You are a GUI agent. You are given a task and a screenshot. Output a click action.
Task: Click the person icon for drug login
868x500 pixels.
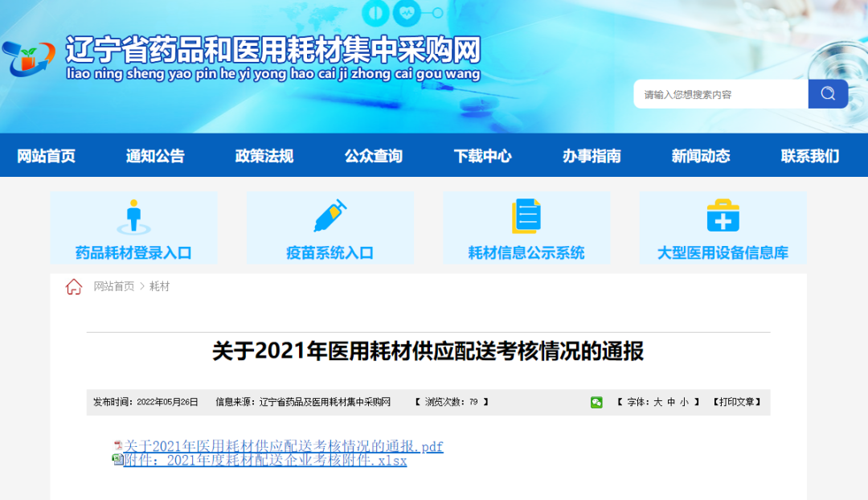point(133,217)
